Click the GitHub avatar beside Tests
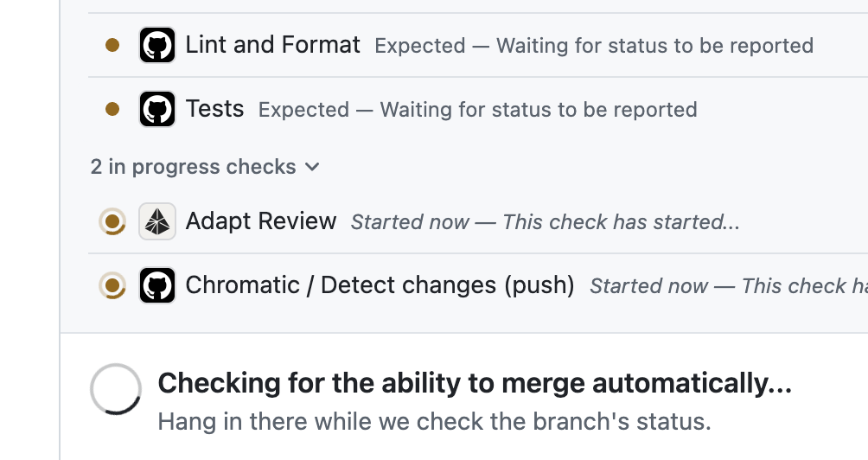The image size is (868, 460). pyautogui.click(x=157, y=109)
